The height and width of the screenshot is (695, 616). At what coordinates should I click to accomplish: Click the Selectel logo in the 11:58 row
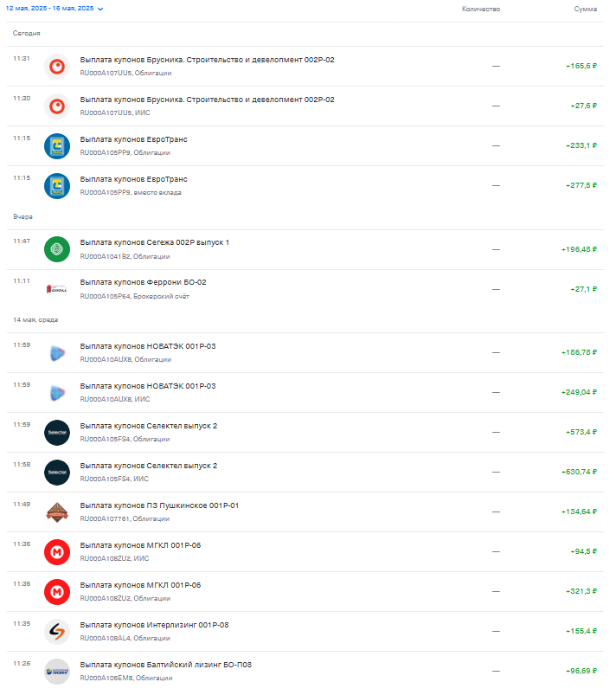57,473
